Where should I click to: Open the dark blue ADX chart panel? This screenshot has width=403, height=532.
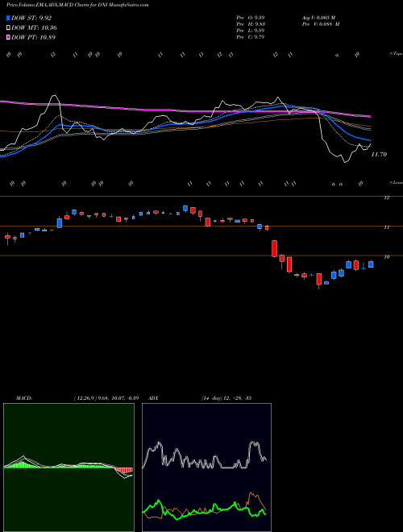[x=206, y=468]
